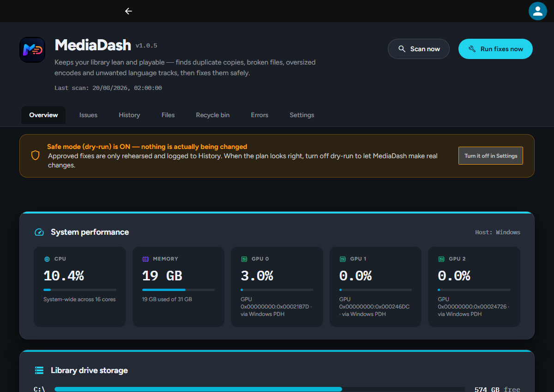
Task: Click 'System-wide across 16 cores' text
Action: click(79, 299)
